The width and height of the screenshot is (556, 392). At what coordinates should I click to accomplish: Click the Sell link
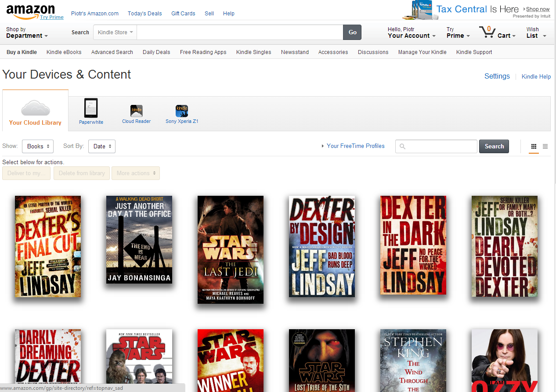click(x=209, y=13)
